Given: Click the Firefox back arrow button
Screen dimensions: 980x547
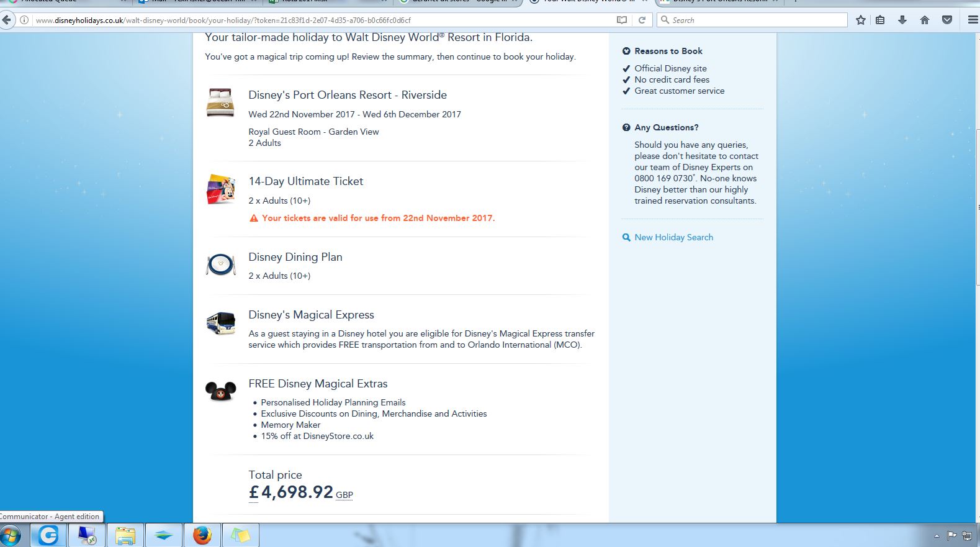Looking at the screenshot, I should (6, 20).
